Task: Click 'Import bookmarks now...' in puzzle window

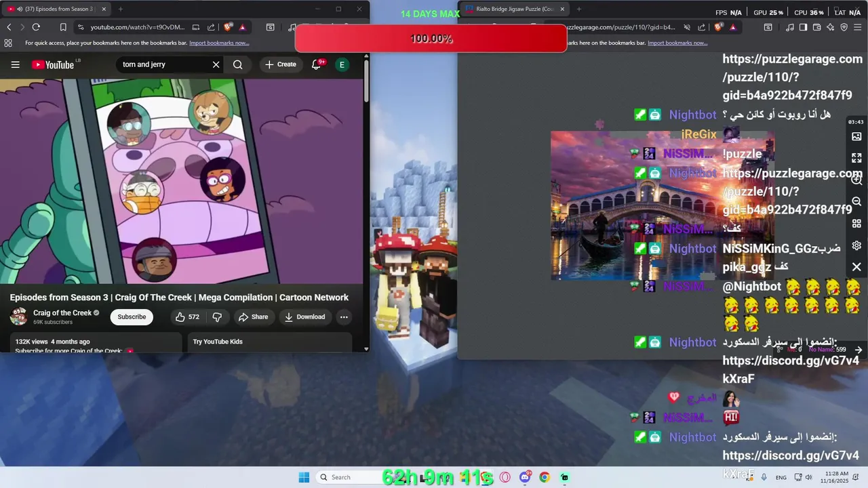Action: [677, 43]
